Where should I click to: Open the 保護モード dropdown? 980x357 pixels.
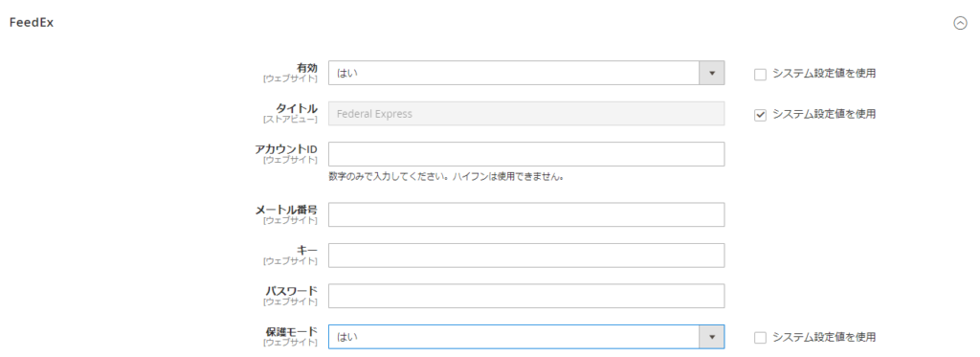(526, 337)
